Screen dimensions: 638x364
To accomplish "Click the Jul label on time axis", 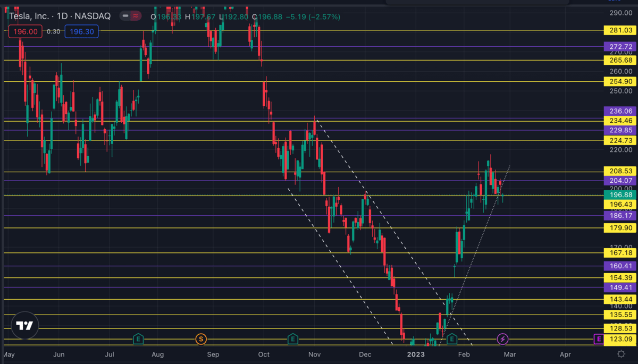I will (x=110, y=354).
